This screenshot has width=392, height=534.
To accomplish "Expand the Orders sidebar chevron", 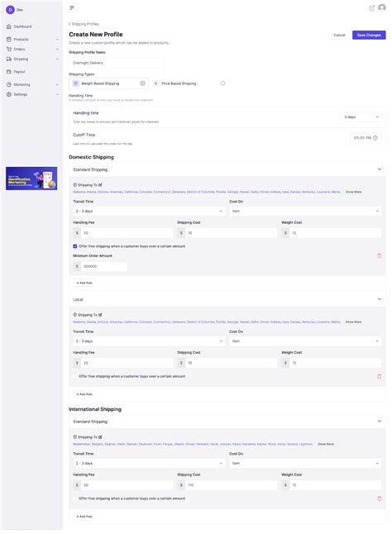I will point(57,50).
